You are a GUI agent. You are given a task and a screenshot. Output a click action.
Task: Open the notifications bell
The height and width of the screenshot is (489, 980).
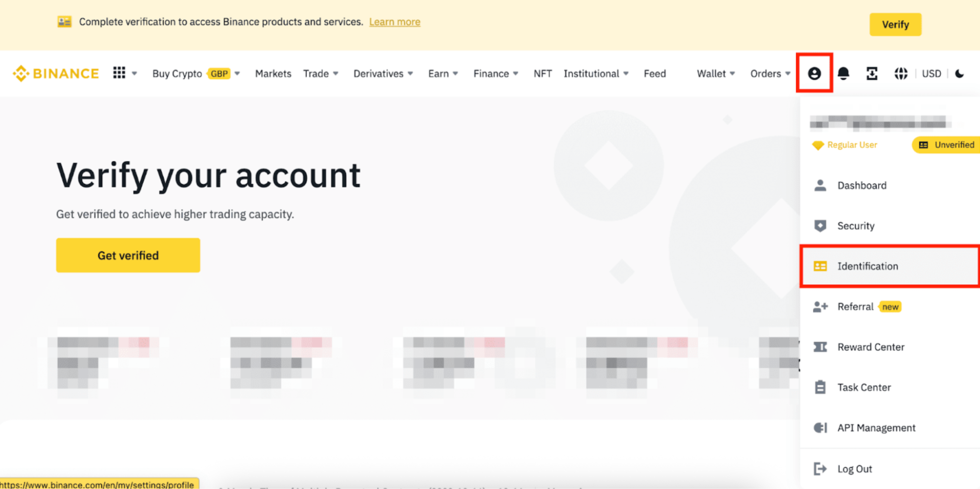coord(844,73)
